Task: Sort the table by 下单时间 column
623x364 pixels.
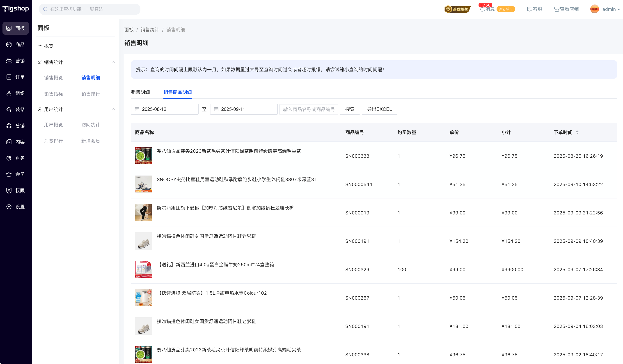Action: tap(577, 132)
